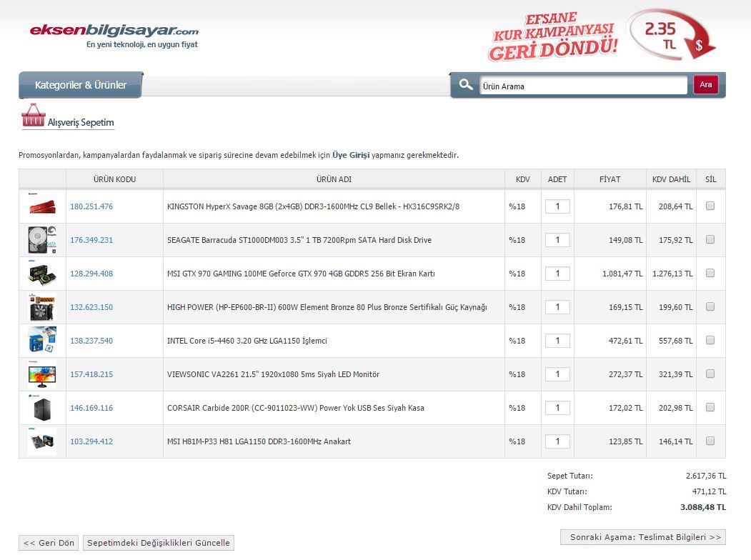This screenshot has width=751, height=560.
Task: Check delete box for Viewsonic monitor row
Action: point(710,374)
